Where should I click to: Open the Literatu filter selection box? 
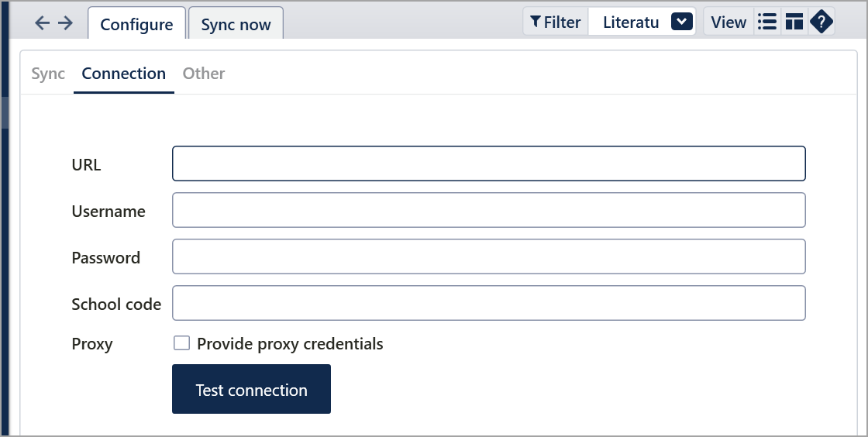642,22
